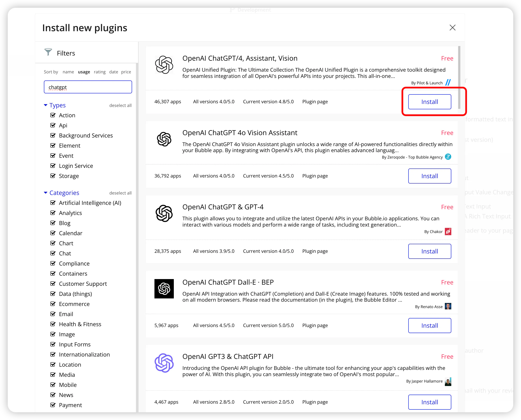Click Renato Asse's author avatar
Screen dimensions: 521x420
coord(448,306)
